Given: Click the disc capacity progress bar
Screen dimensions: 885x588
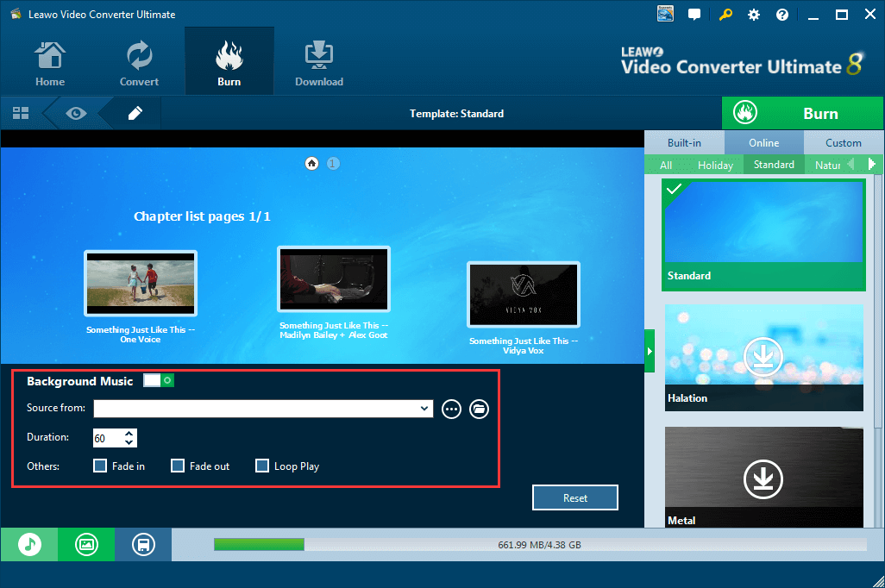Looking at the screenshot, I should tap(540, 545).
